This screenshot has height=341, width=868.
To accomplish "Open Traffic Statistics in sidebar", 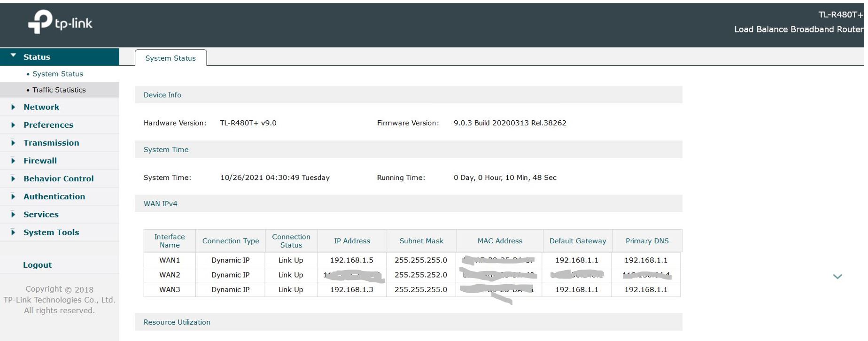I will (59, 90).
